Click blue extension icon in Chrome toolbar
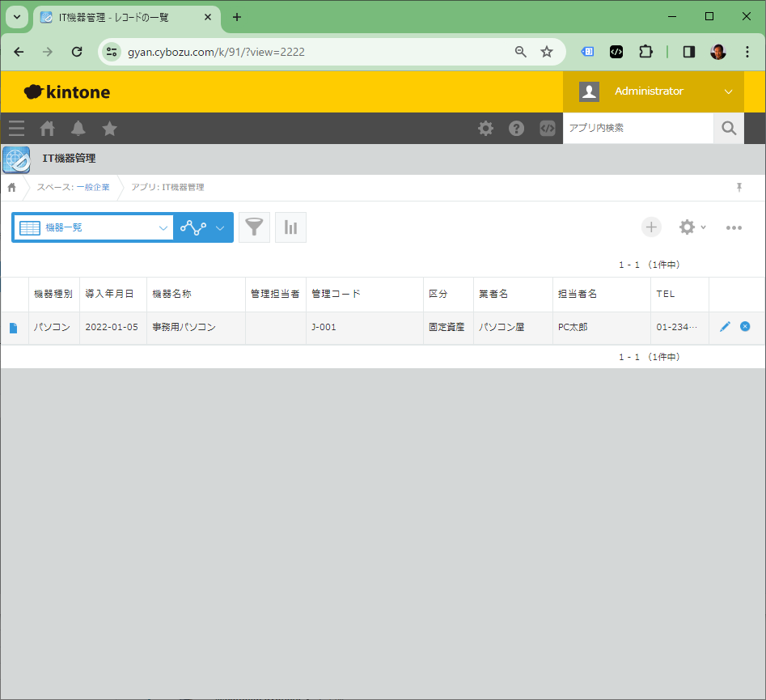The width and height of the screenshot is (766, 700). click(587, 52)
